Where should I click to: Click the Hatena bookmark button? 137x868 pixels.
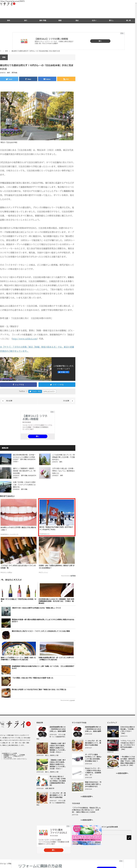(47, 79)
